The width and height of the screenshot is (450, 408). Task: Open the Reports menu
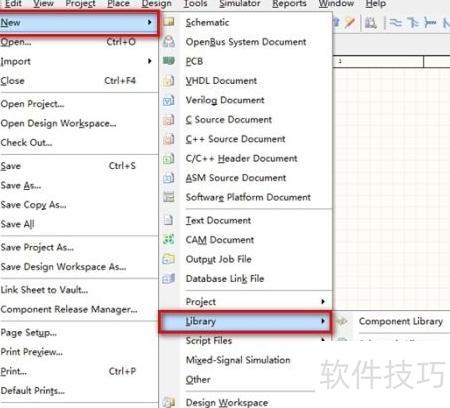tap(289, 4)
